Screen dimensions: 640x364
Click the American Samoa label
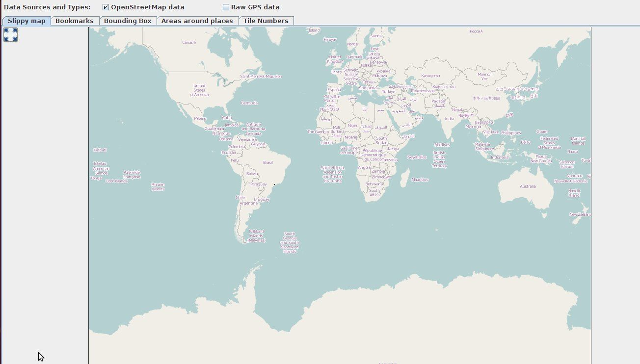(101, 171)
